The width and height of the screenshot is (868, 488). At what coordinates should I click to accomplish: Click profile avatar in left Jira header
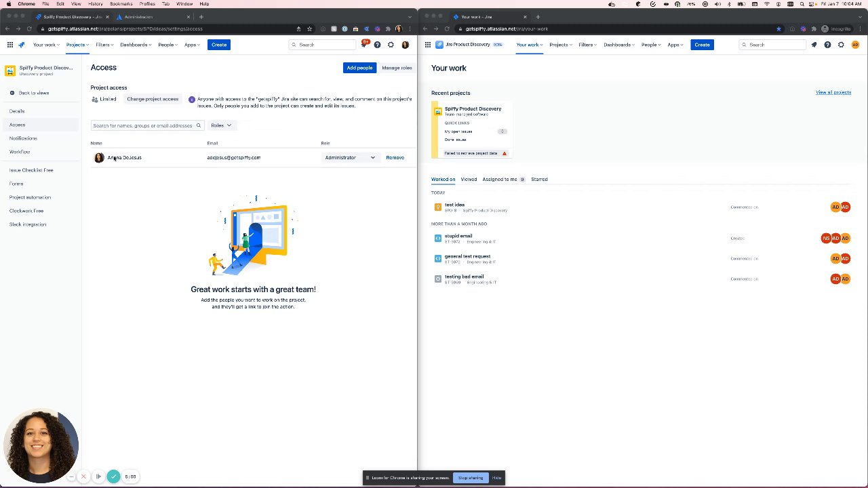click(x=406, y=45)
